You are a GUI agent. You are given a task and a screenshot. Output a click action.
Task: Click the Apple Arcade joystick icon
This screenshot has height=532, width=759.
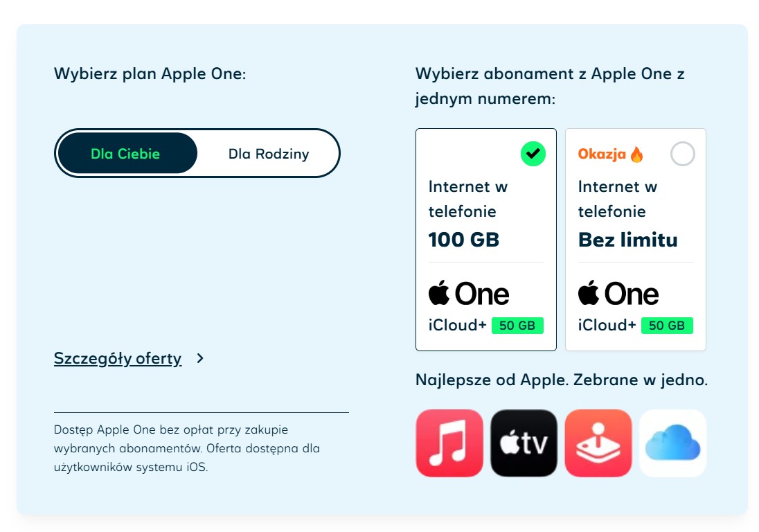[598, 443]
